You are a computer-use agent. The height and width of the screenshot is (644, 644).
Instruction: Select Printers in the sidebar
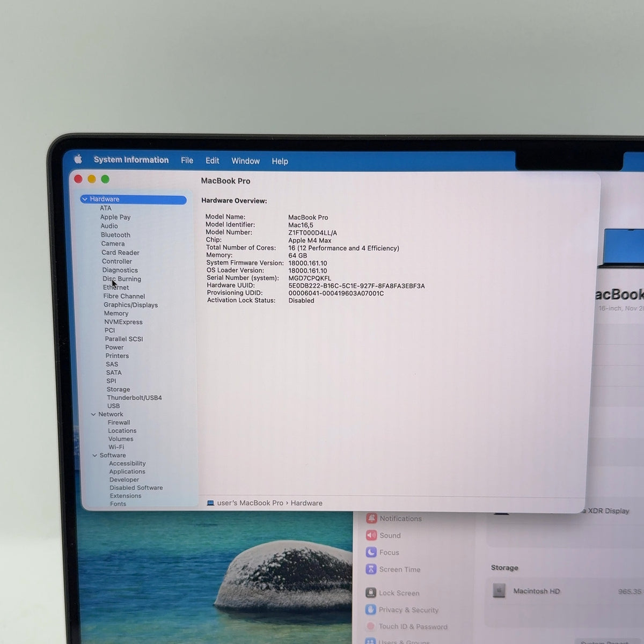[x=117, y=356]
